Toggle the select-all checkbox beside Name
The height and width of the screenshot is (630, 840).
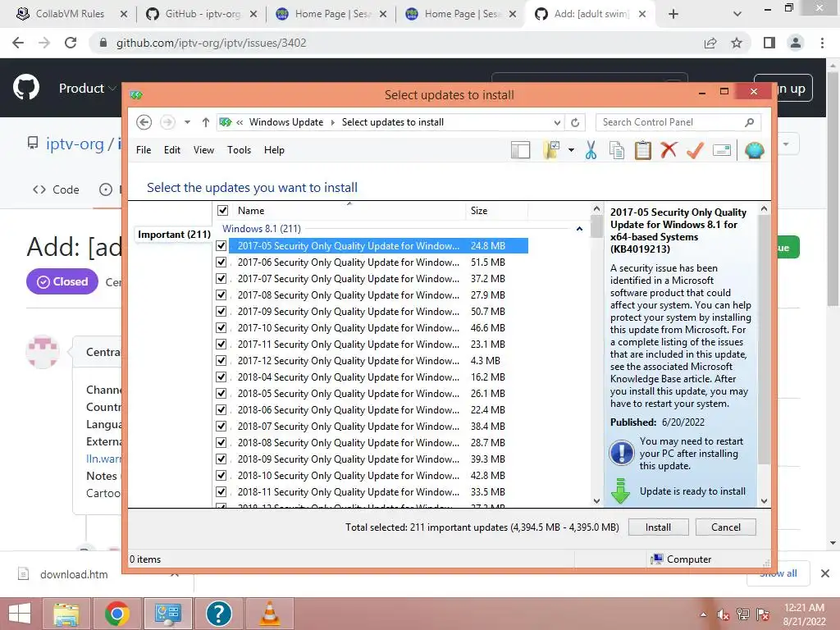coord(222,211)
